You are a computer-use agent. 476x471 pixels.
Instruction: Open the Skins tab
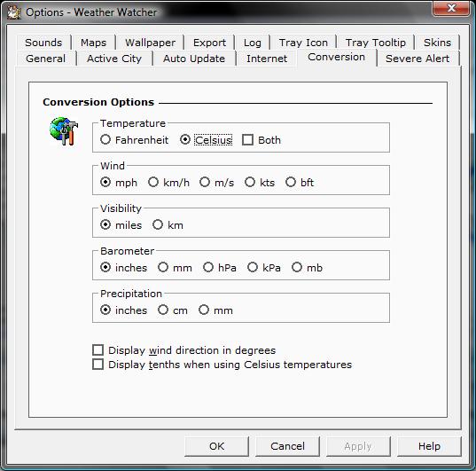pyautogui.click(x=437, y=43)
